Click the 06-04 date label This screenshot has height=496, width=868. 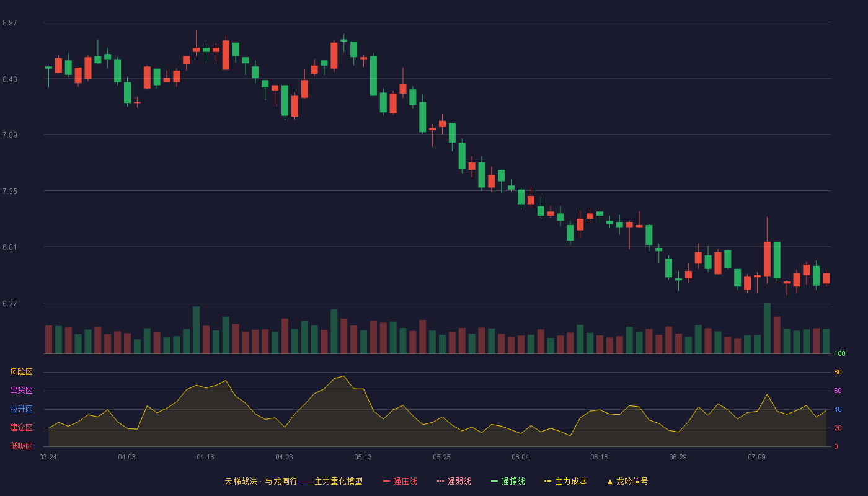521,457
